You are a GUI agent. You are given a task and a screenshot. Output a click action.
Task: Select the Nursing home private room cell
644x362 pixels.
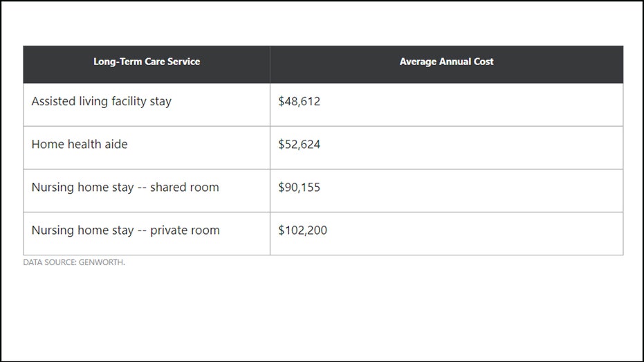[147, 234]
